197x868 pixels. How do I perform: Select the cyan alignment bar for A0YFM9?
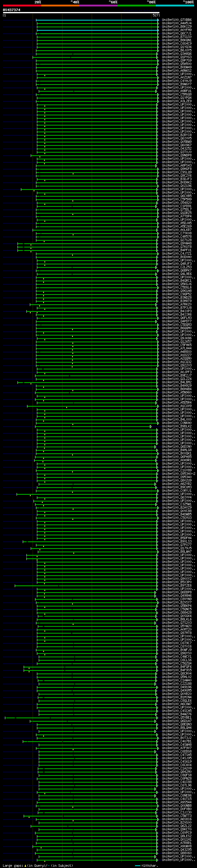pos(98,30)
